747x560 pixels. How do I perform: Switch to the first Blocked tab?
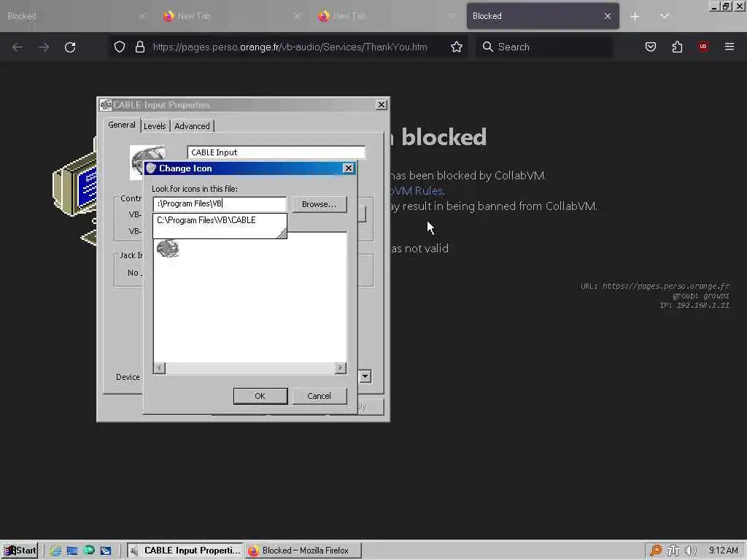coord(75,16)
